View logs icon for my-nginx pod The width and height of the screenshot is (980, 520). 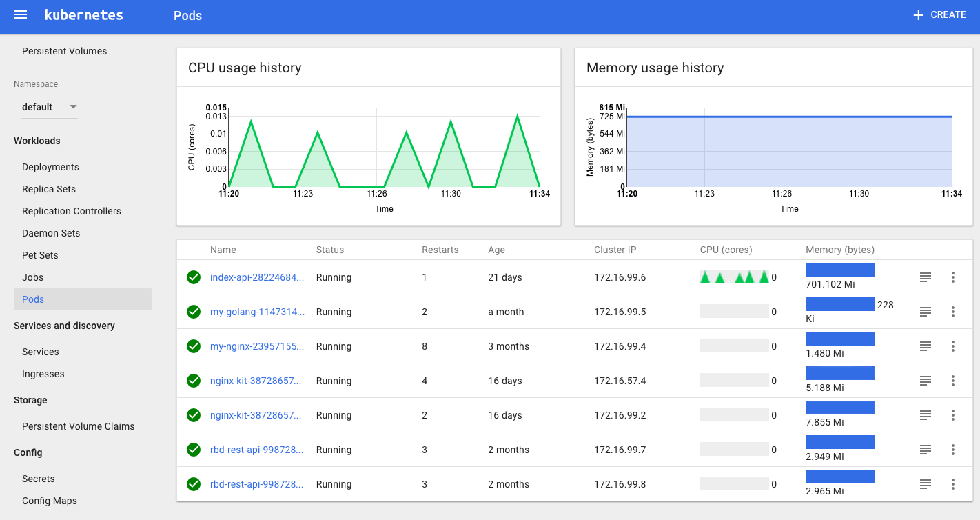coord(926,346)
